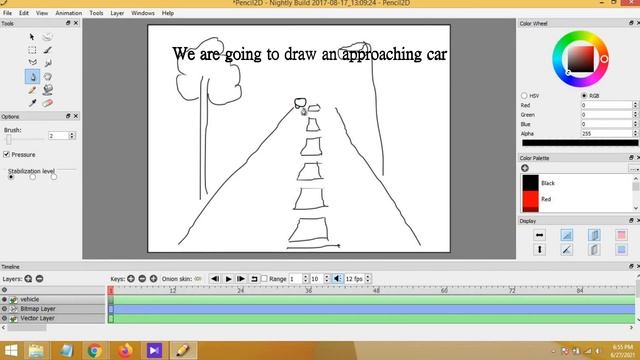
Task: Toggle the loop playback button
Action: pyautogui.click(x=254, y=279)
